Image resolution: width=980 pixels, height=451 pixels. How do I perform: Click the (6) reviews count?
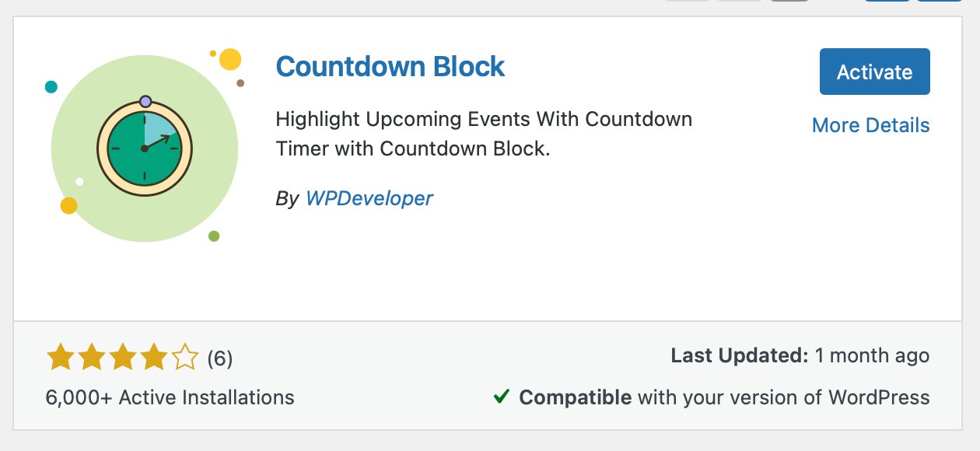(219, 358)
